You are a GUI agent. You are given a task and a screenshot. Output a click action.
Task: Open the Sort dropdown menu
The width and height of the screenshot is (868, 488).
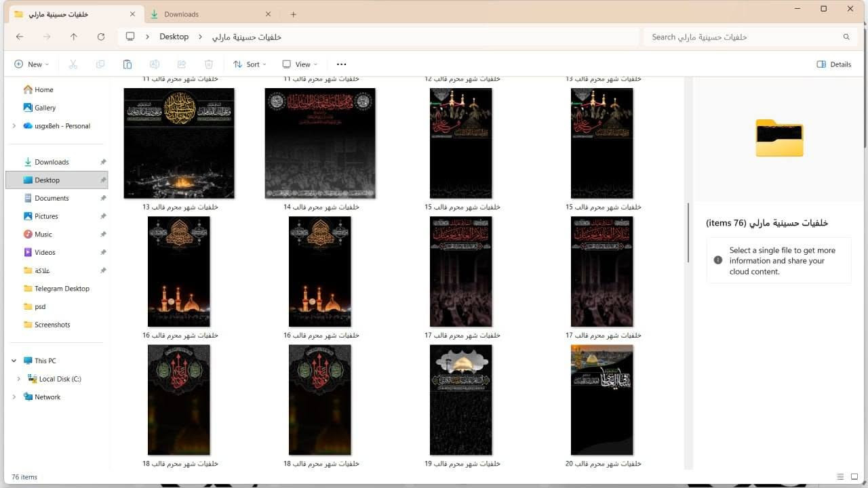pos(250,64)
